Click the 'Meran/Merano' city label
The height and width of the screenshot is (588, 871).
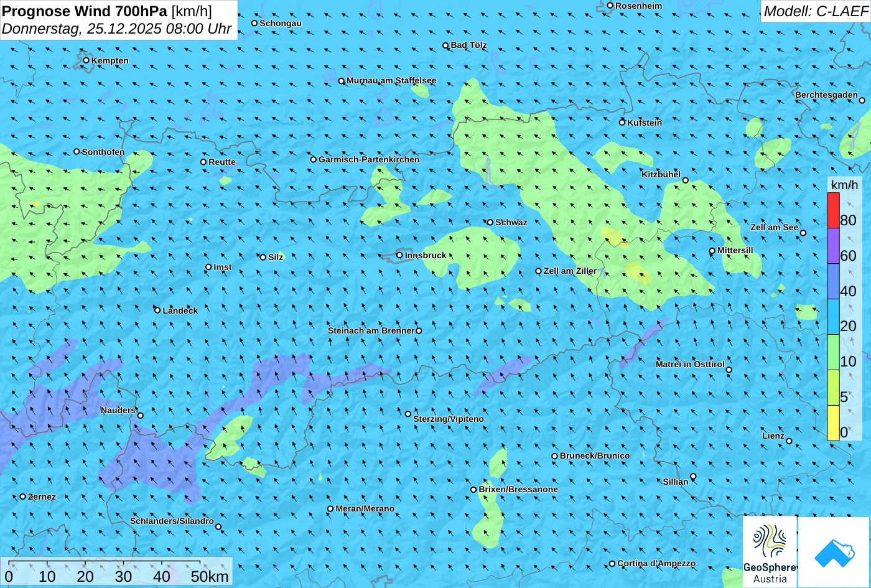tap(365, 508)
